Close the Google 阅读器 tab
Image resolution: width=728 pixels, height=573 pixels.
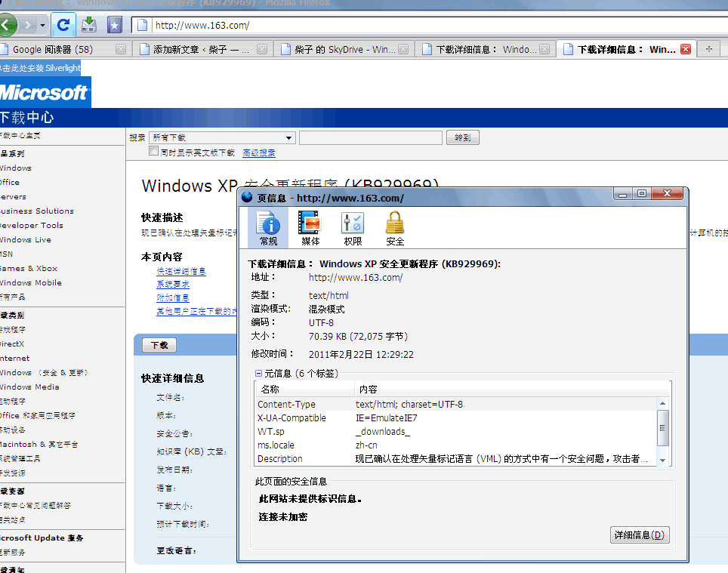tap(121, 49)
